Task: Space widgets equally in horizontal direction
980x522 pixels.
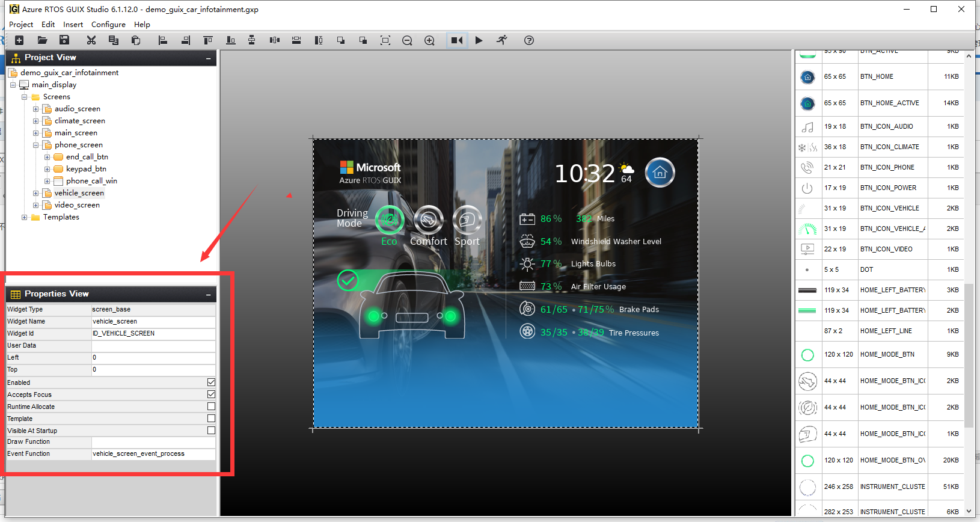Action: click(275, 40)
